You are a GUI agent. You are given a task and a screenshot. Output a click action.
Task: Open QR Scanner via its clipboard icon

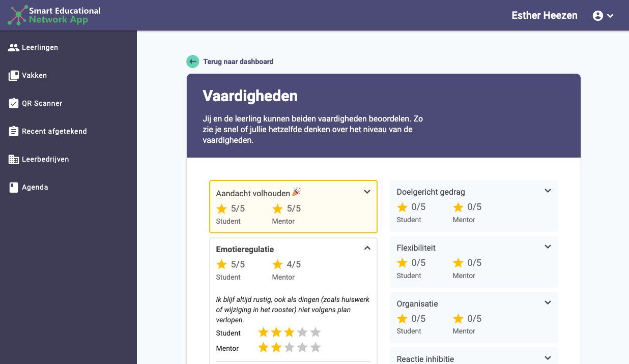pos(14,103)
